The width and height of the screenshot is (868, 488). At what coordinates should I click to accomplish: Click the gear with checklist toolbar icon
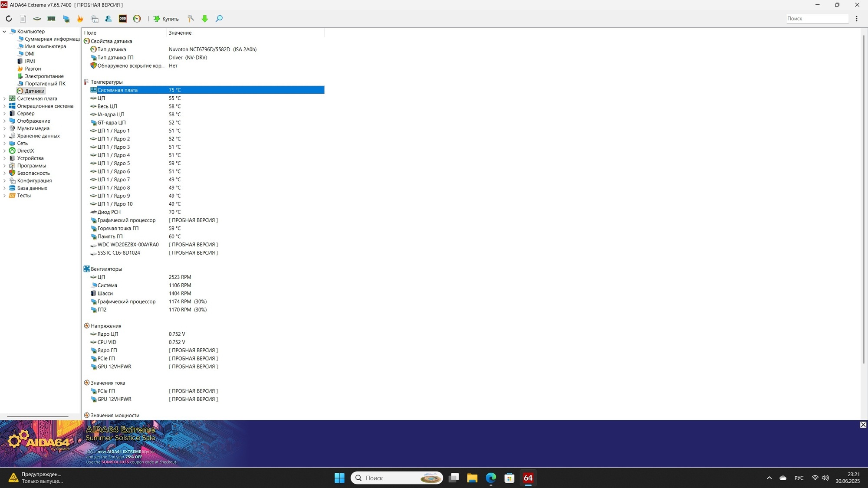tap(95, 19)
